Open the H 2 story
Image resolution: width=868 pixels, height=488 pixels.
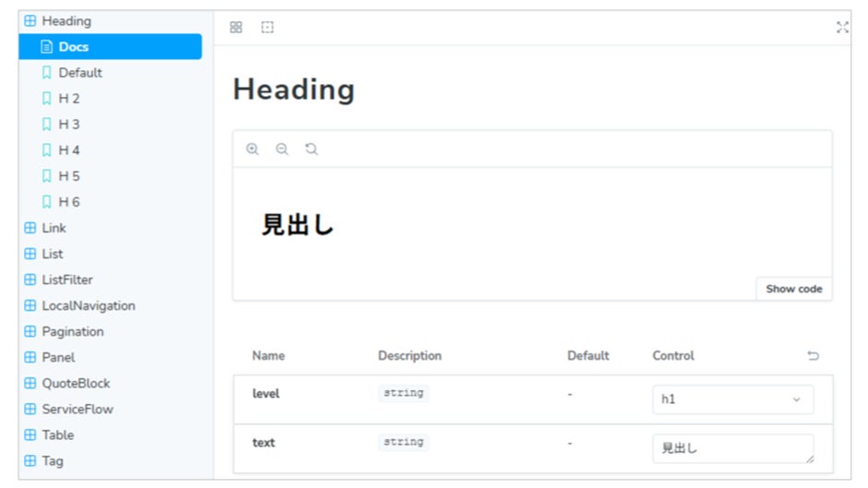click(x=69, y=99)
